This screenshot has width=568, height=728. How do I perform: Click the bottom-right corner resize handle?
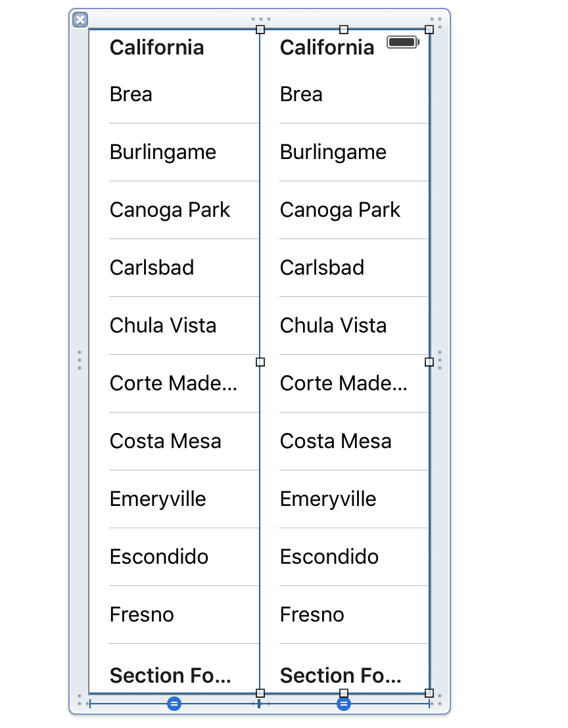tap(429, 693)
